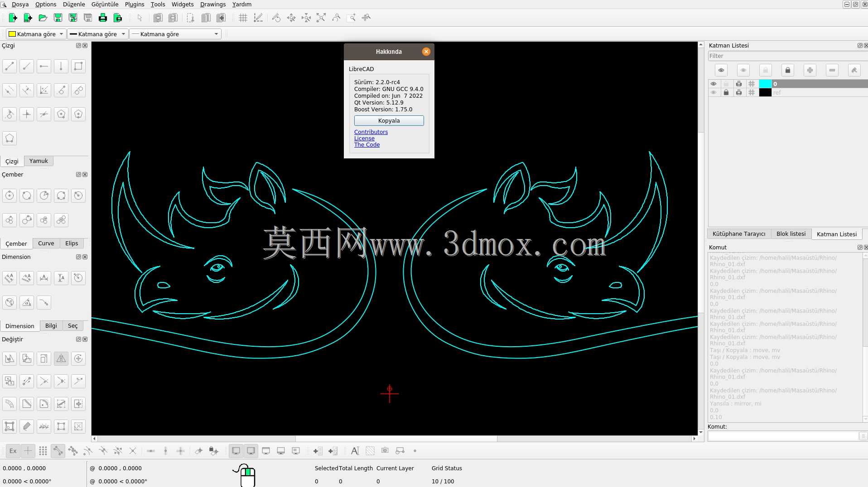The width and height of the screenshot is (868, 487).
Task: Open the line width Katmana göre dropdown
Action: tap(97, 34)
